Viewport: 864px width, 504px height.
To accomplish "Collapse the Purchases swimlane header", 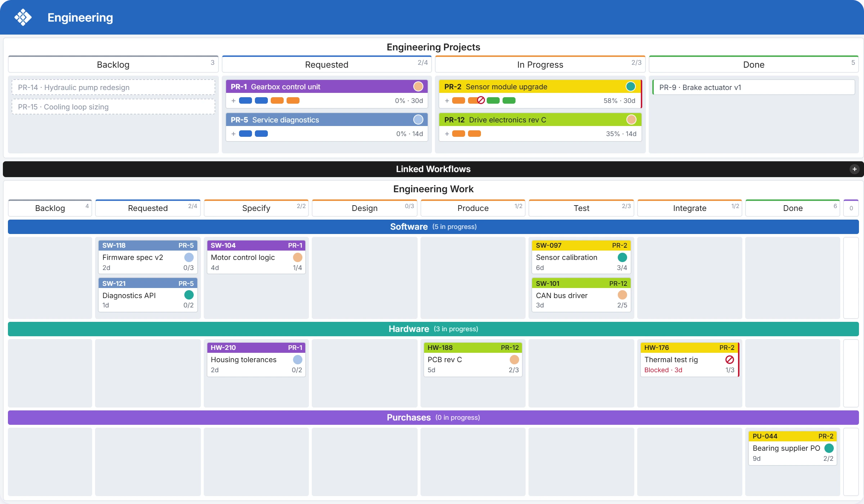I will [433, 418].
